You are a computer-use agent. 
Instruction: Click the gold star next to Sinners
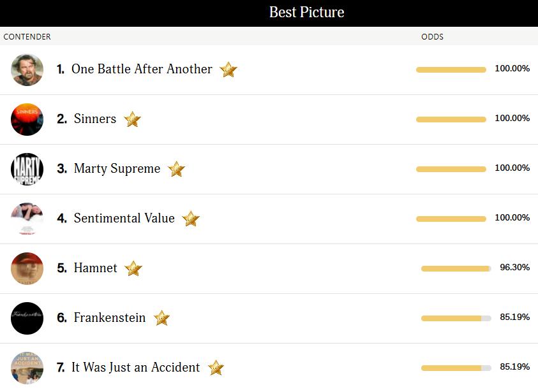pos(132,119)
